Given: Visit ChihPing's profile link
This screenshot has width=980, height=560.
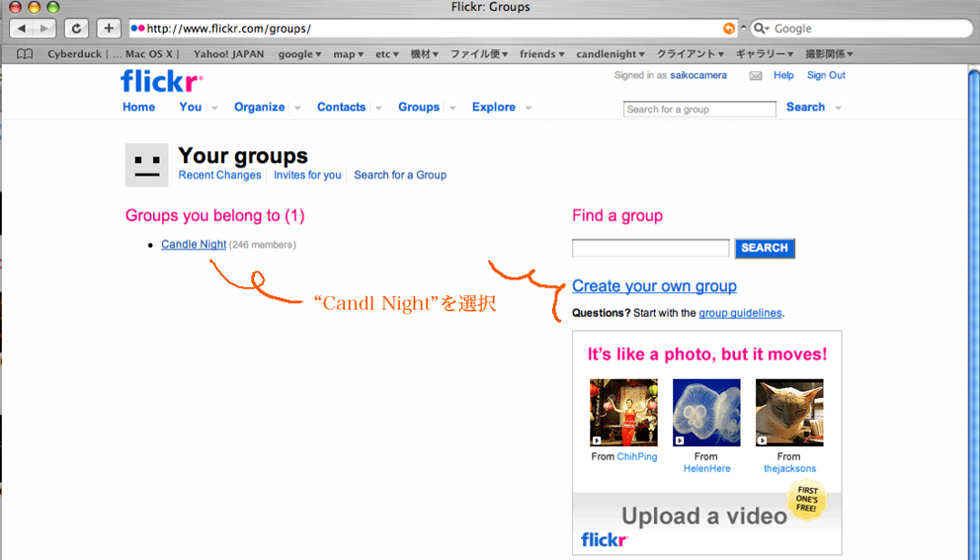Looking at the screenshot, I should (x=637, y=457).
